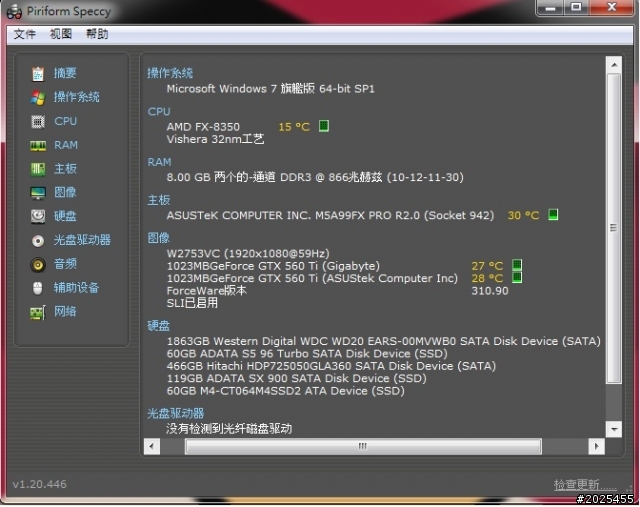Open 硬盘 section from sidebar
Viewport: 640px width, 507px height.
tap(65, 216)
